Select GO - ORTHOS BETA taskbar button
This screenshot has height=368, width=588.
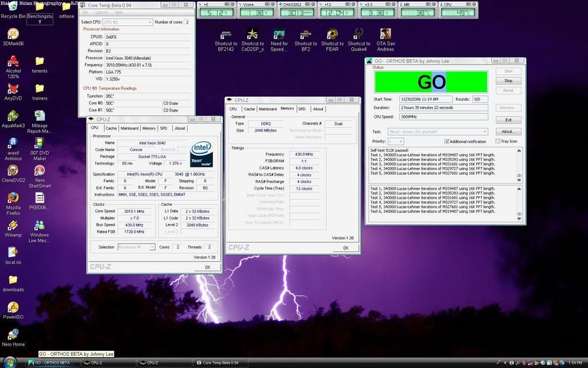52,363
